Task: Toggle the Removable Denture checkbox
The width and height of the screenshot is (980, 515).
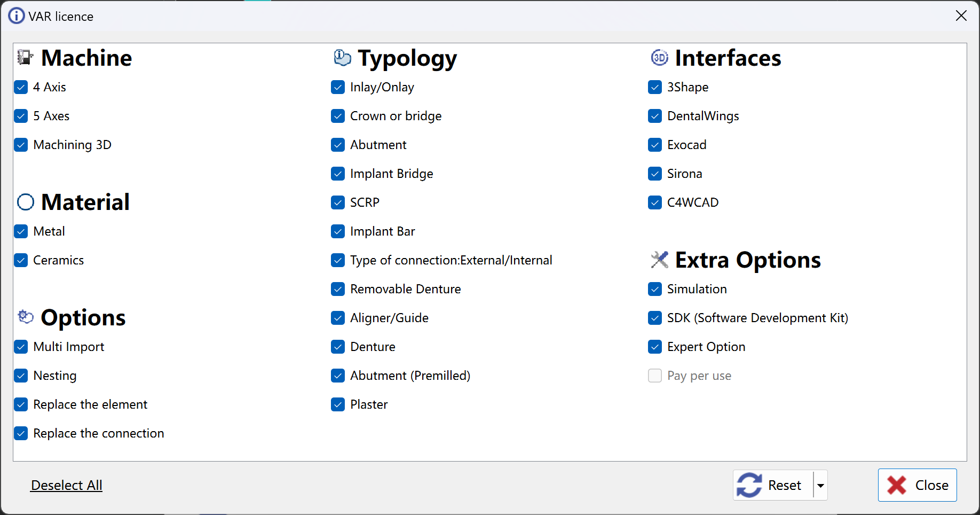Action: 338,289
